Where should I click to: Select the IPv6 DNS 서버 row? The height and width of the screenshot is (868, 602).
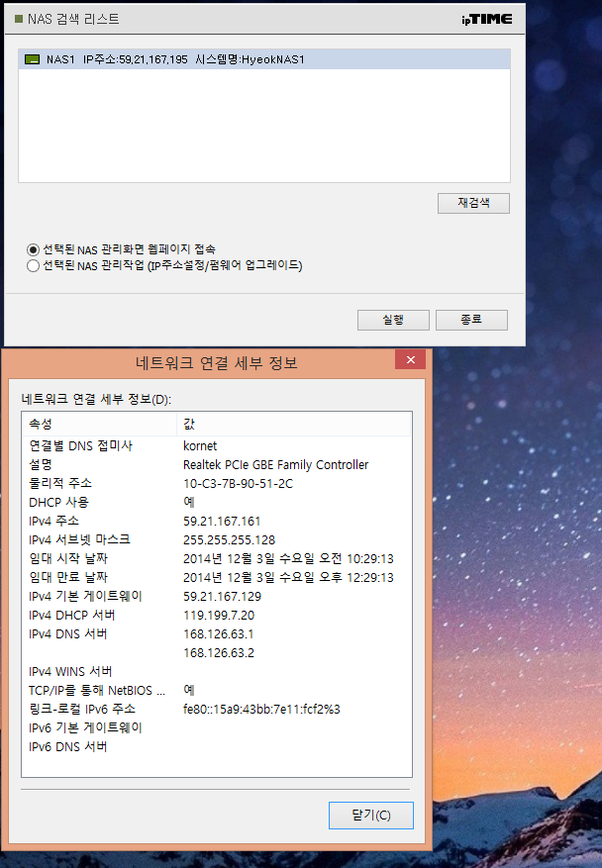pos(217,747)
